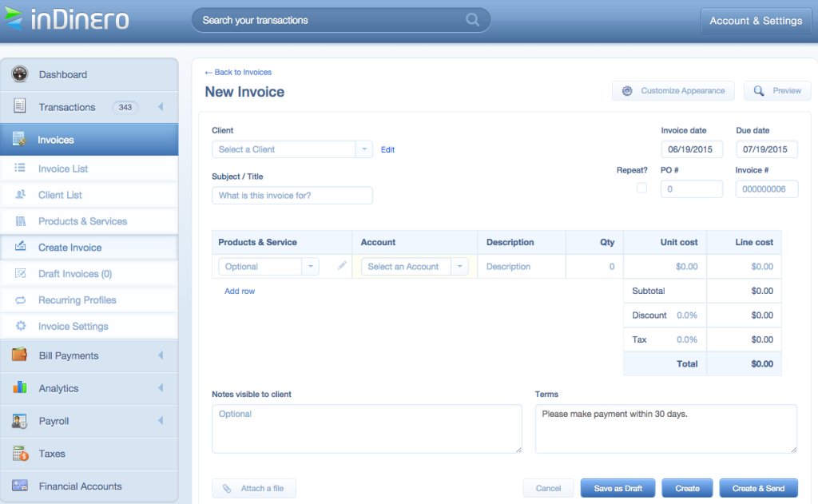Image resolution: width=818 pixels, height=504 pixels.
Task: Click the Invoice date field
Action: pos(692,149)
